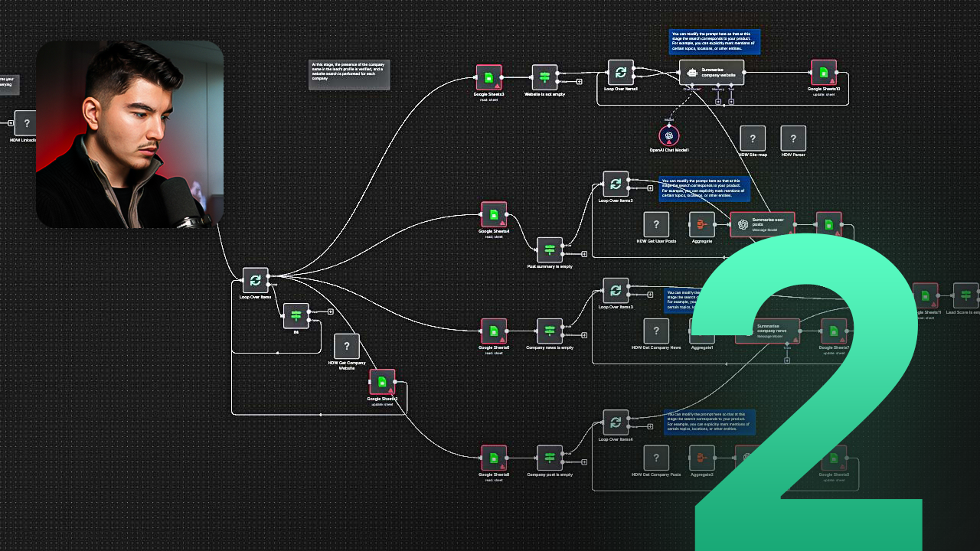Open the HDW Get User Posts node
Image resolution: width=980 pixels, height=551 pixels.
coord(656,224)
